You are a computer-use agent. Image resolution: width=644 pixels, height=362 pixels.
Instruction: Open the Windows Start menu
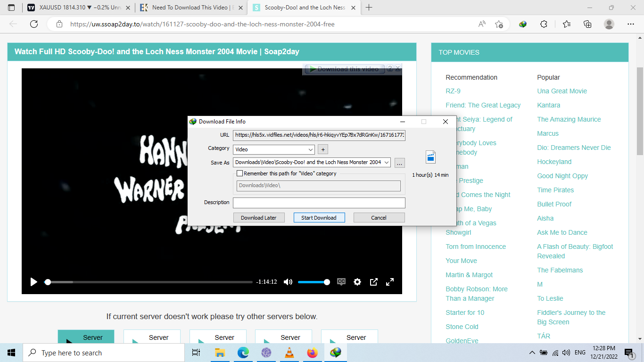point(11,353)
